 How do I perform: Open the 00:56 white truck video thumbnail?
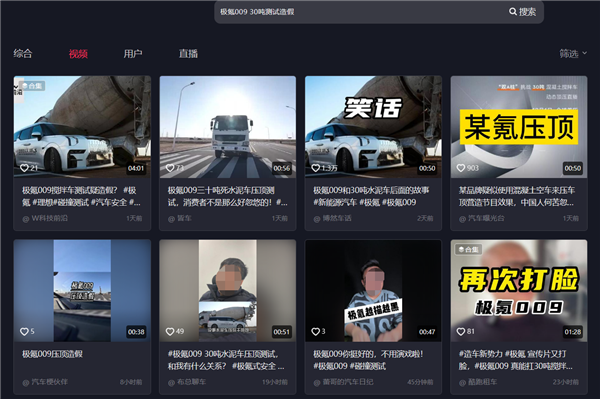228,127
